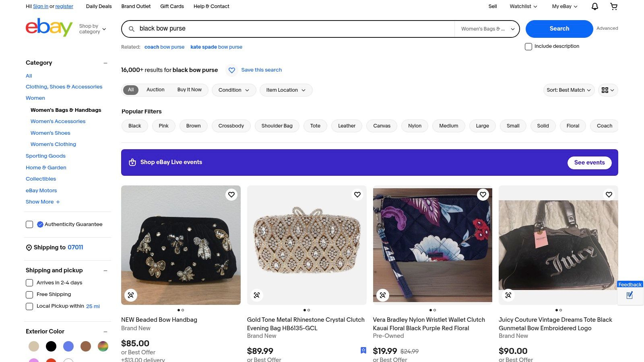
Task: Enable the Free Shipping filter
Action: [x=29, y=294]
